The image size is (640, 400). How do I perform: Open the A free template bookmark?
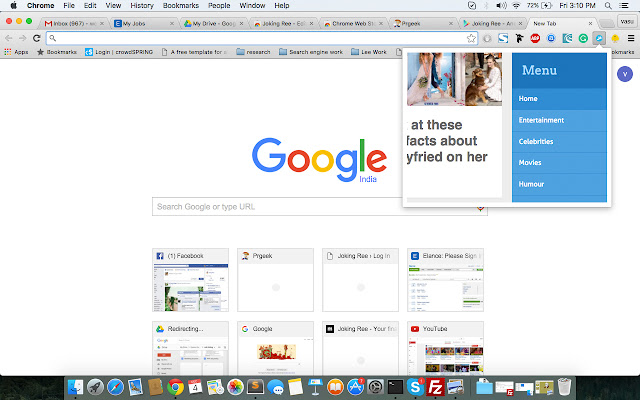click(x=194, y=52)
